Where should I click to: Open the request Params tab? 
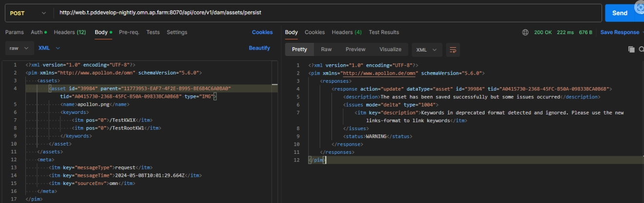click(14, 33)
